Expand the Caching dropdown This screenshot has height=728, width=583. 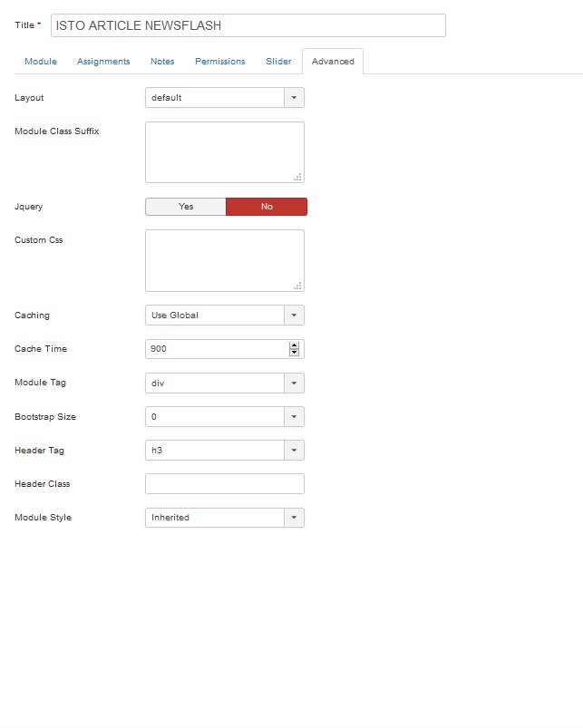[x=225, y=315]
